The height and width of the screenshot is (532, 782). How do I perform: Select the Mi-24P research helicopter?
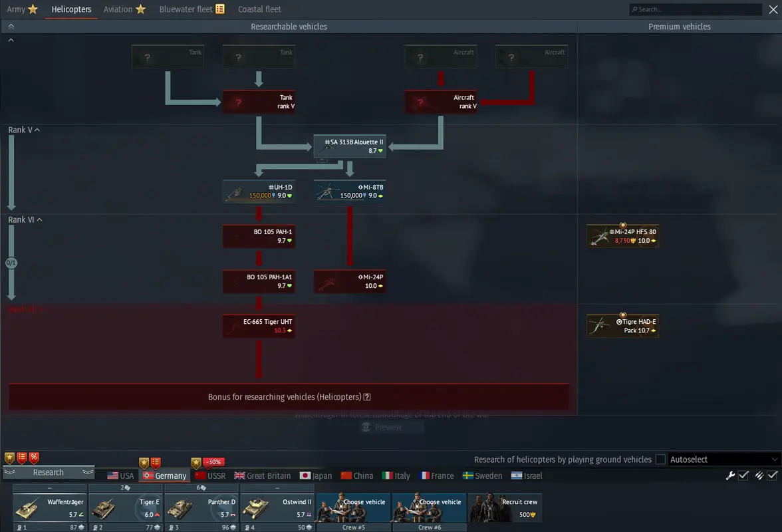point(350,281)
